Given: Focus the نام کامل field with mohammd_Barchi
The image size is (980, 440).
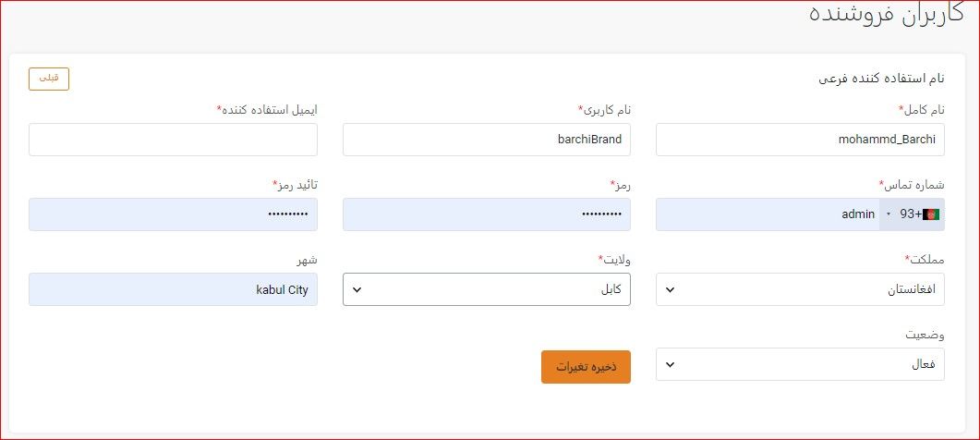Looking at the screenshot, I should click(x=800, y=140).
